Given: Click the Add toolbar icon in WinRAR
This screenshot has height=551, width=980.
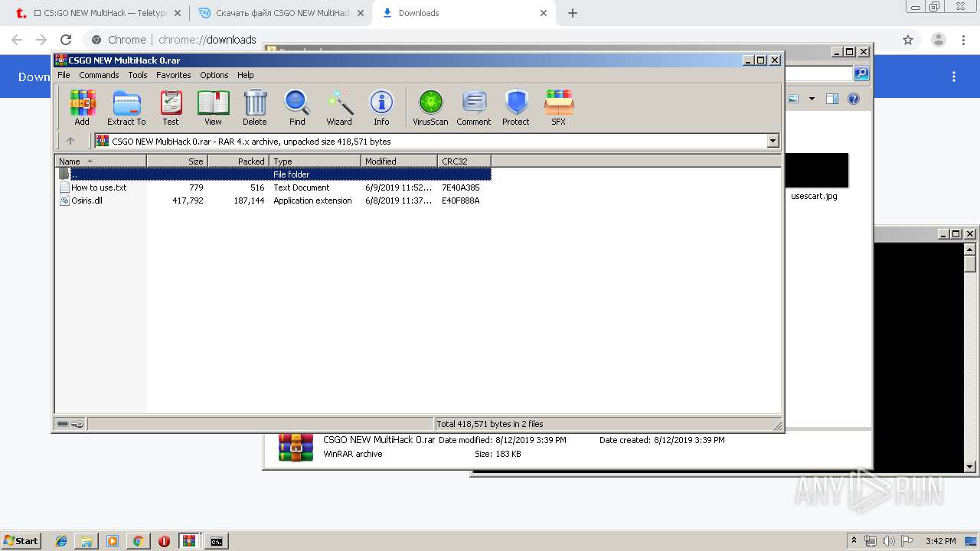Looking at the screenshot, I should coord(82,107).
